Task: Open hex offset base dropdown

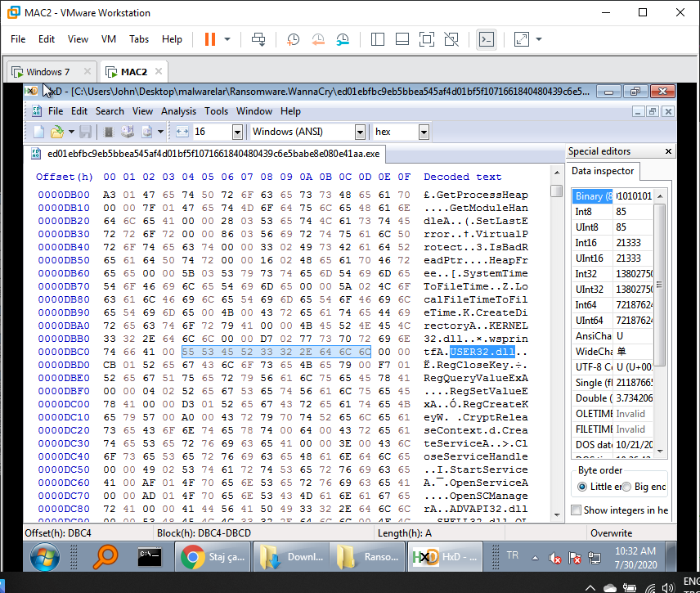Action: tap(424, 133)
